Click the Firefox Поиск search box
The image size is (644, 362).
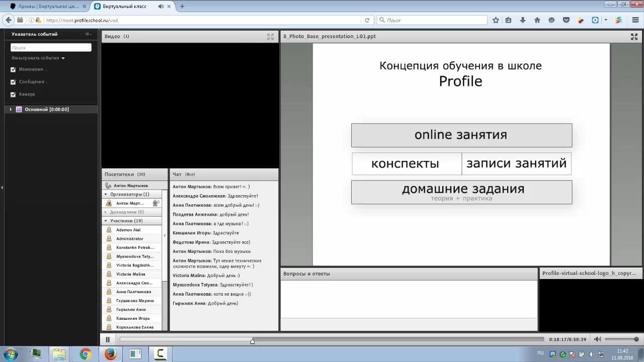tap(433, 20)
